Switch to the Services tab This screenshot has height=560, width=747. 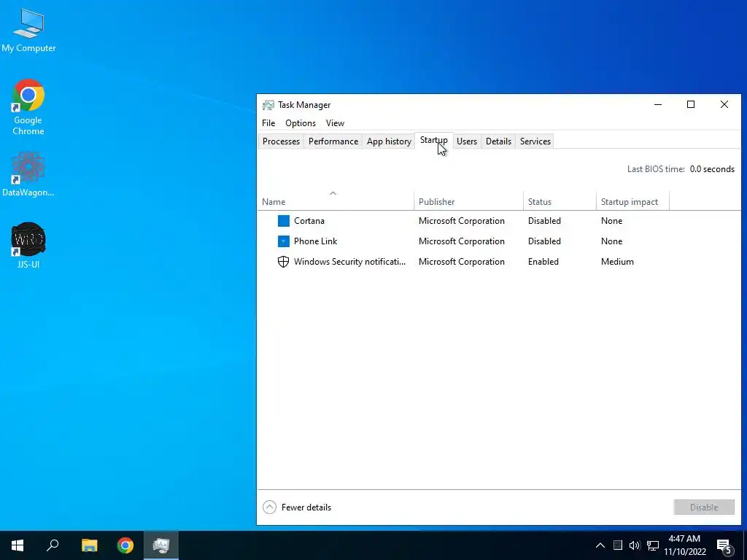(535, 141)
